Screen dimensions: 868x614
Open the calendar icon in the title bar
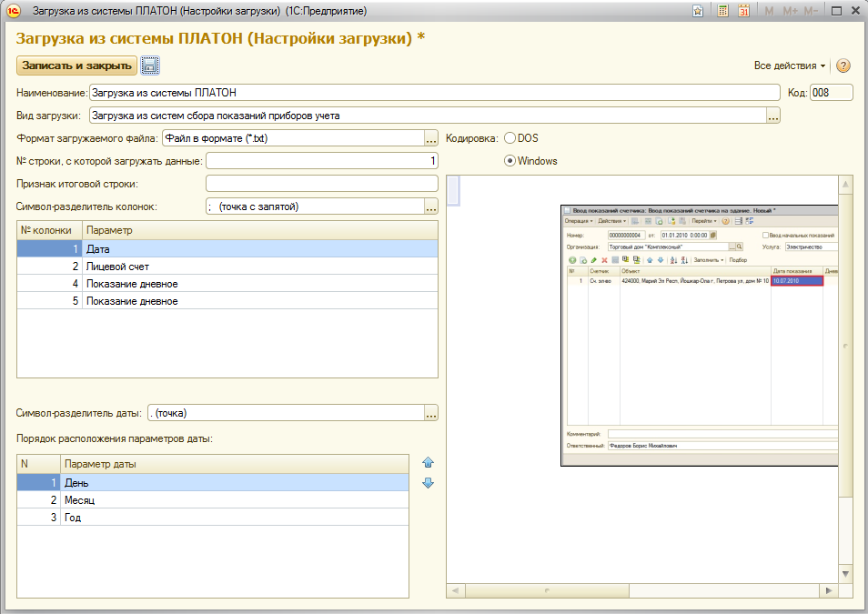coord(743,11)
